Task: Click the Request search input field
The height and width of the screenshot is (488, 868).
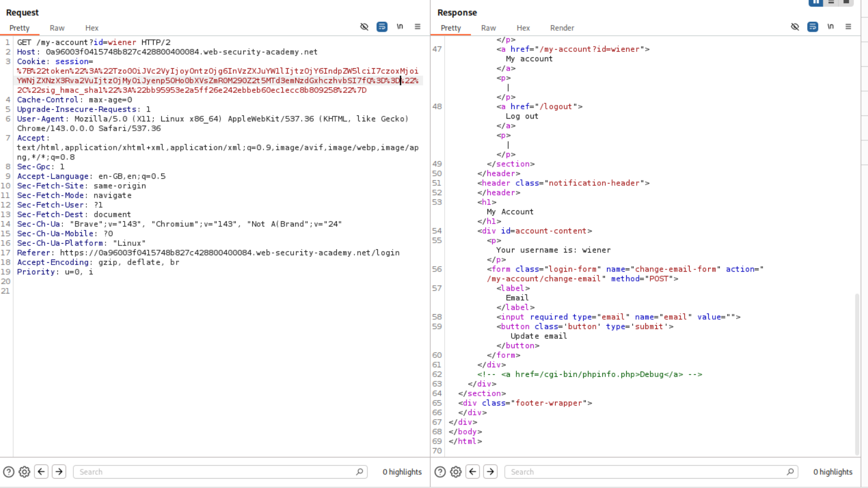Action: point(216,472)
